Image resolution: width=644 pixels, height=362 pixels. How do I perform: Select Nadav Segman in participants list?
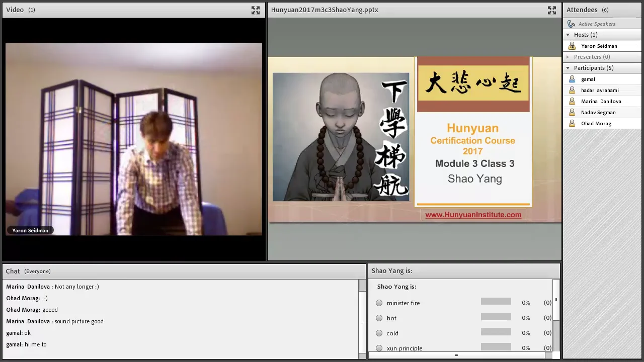click(603, 112)
